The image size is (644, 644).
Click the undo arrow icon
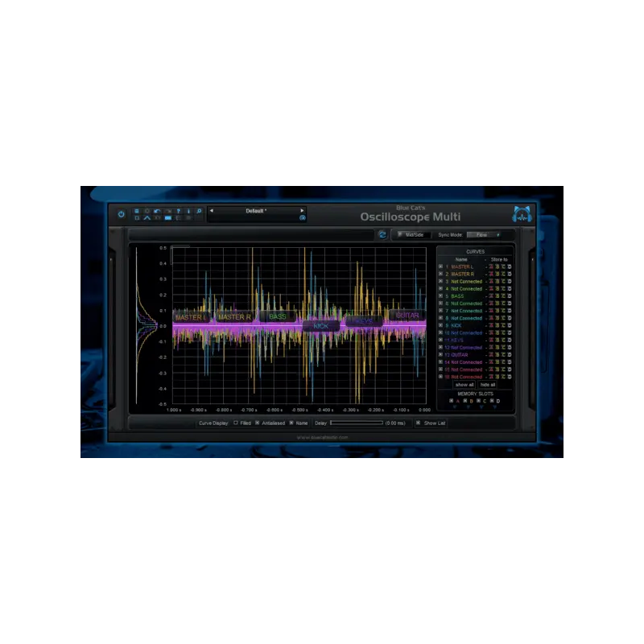tap(157, 211)
